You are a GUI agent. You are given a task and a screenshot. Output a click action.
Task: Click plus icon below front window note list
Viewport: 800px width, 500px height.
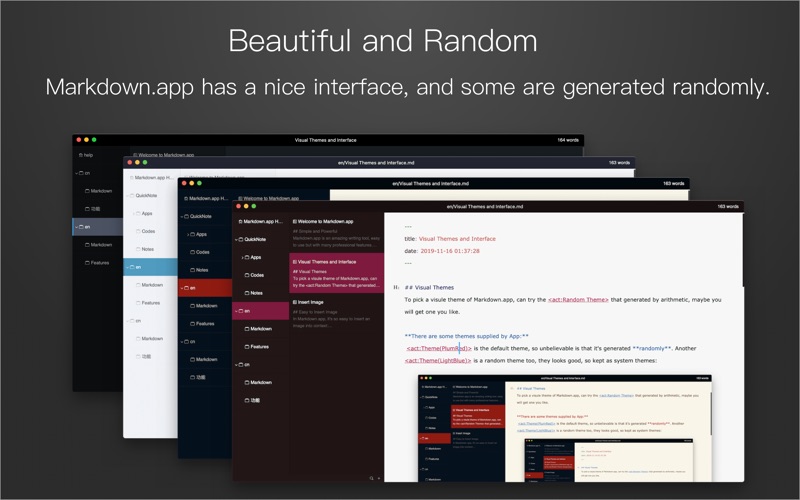click(379, 478)
